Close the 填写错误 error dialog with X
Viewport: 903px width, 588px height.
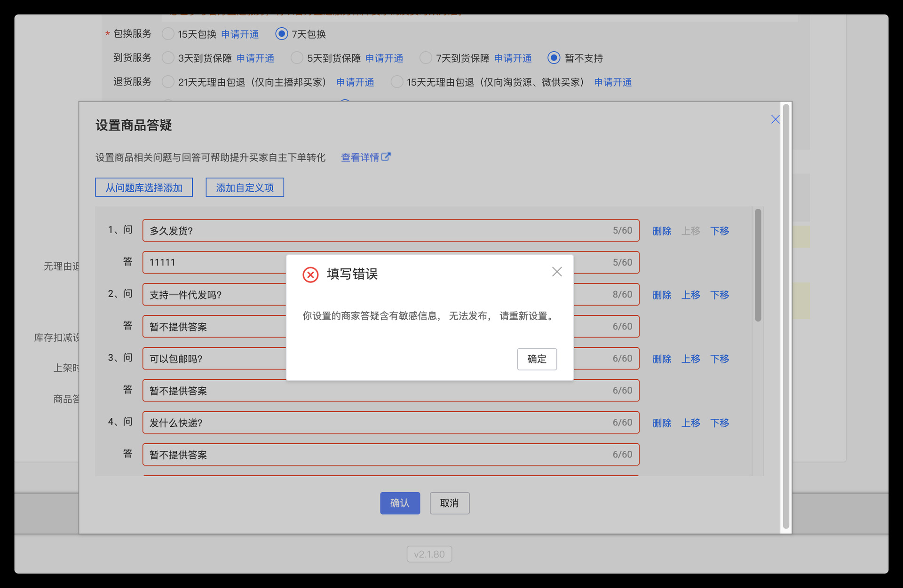(557, 272)
